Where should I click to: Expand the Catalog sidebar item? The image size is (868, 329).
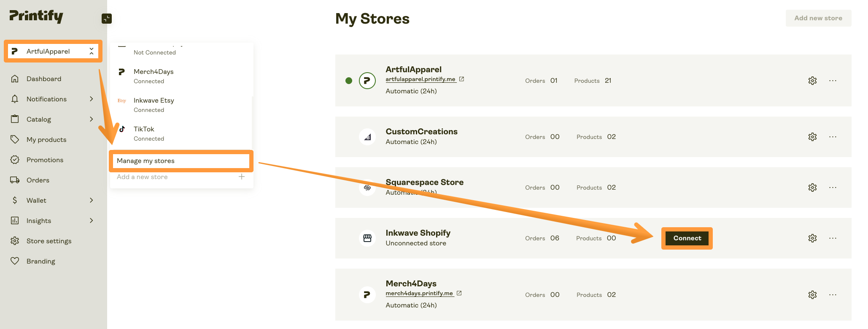pos(92,119)
